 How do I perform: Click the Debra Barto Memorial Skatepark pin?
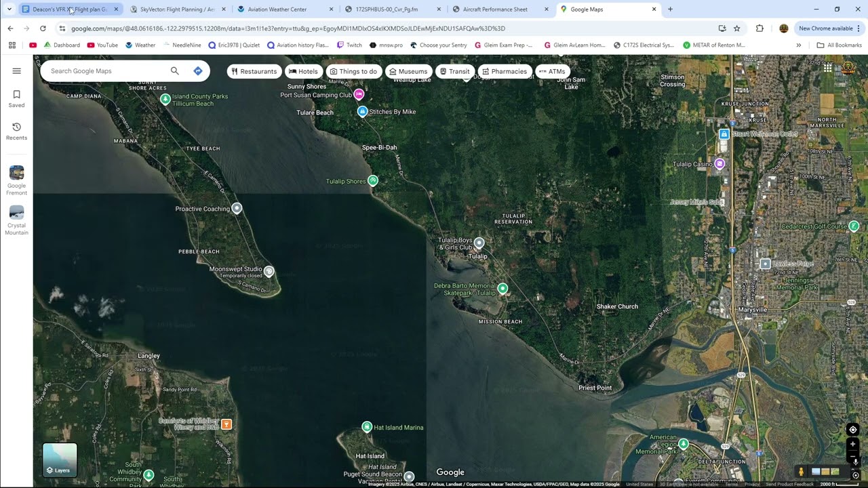pos(502,289)
